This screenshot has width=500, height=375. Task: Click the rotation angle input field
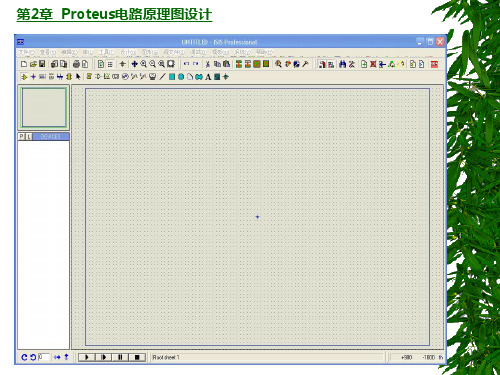[44, 357]
